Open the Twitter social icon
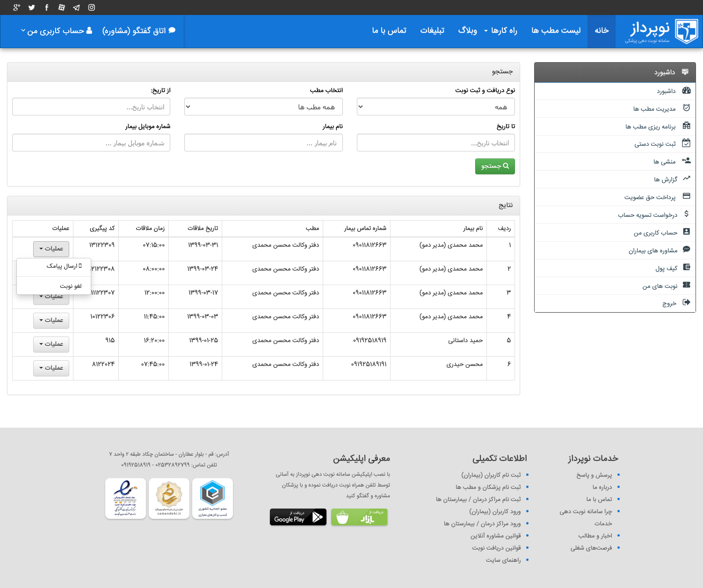Viewport: 703px width, 588px height. [32, 7]
